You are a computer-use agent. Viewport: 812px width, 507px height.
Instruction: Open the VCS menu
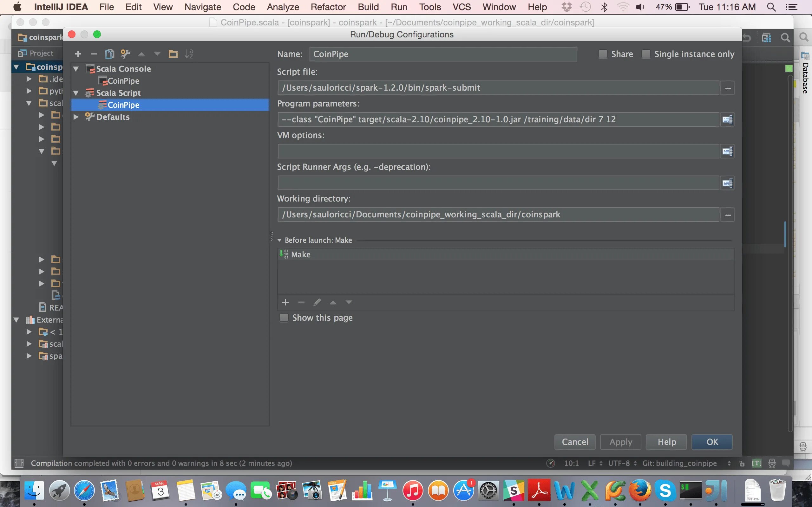462,7
